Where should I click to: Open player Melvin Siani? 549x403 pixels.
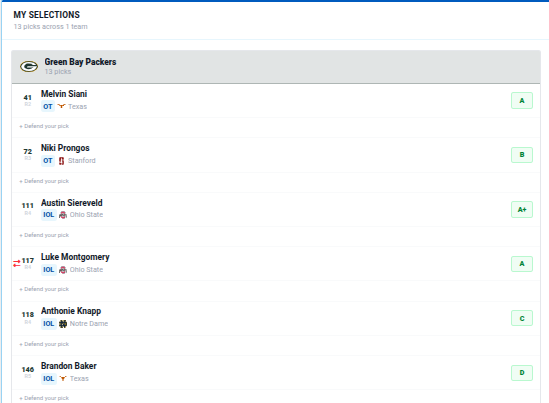[x=64, y=94]
